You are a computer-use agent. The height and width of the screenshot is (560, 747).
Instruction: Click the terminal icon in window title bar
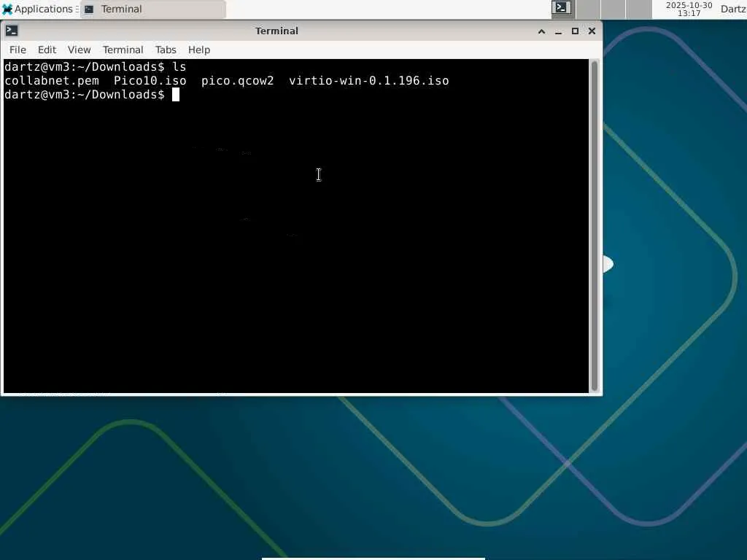click(12, 31)
